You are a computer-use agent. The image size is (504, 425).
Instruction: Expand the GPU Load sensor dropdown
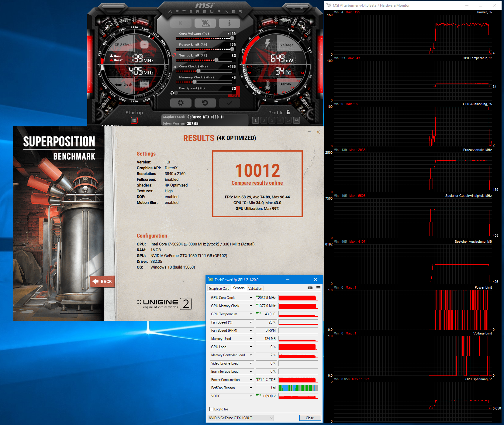click(251, 347)
